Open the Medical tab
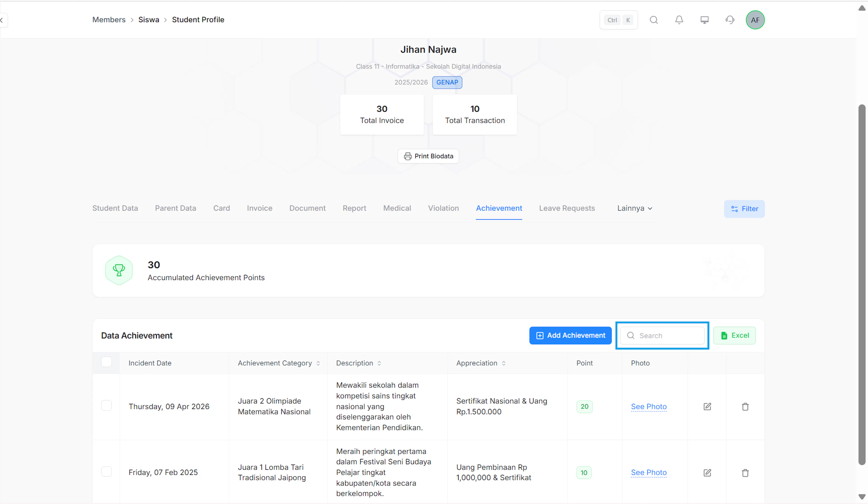This screenshot has width=868, height=504. point(397,208)
